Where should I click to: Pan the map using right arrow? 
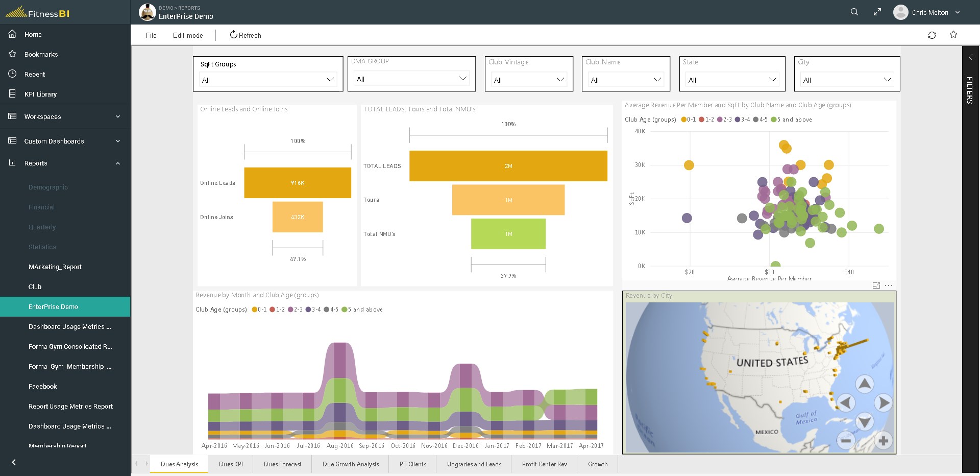(884, 402)
